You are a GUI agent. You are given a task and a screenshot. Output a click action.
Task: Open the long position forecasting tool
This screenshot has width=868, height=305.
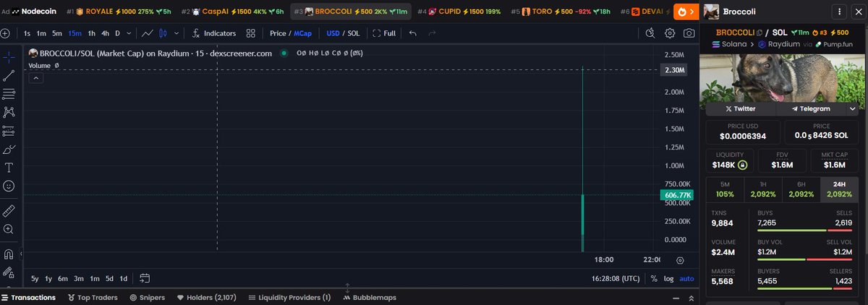pos(9,131)
